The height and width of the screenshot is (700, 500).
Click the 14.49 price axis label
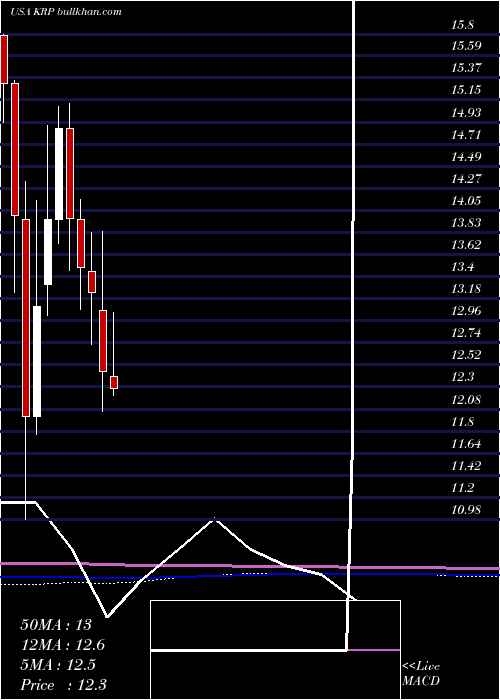[466, 156]
